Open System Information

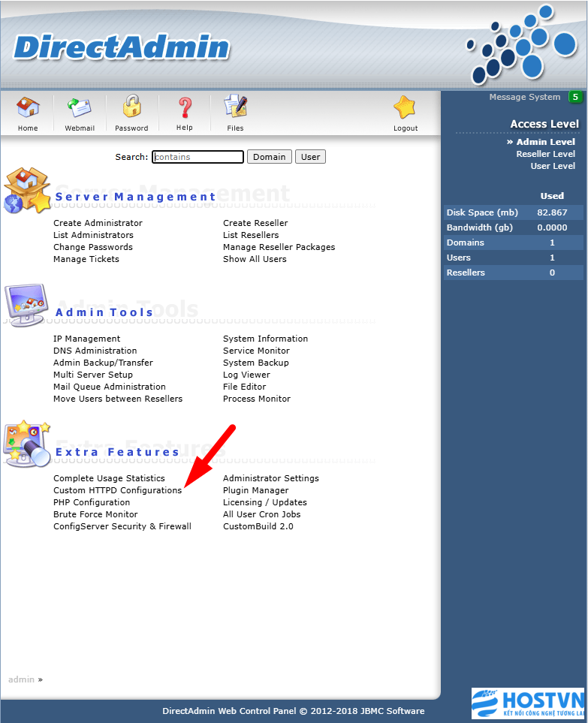(x=266, y=339)
